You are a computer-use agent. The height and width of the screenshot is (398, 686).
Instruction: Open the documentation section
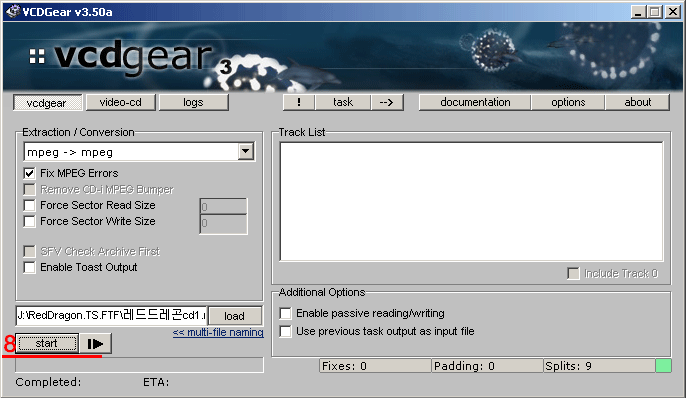(475, 102)
